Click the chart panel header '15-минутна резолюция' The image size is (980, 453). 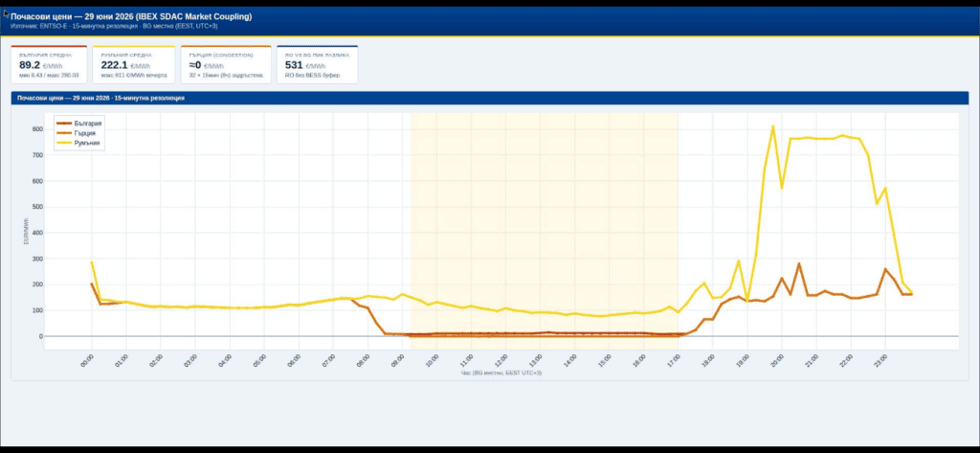click(100, 99)
